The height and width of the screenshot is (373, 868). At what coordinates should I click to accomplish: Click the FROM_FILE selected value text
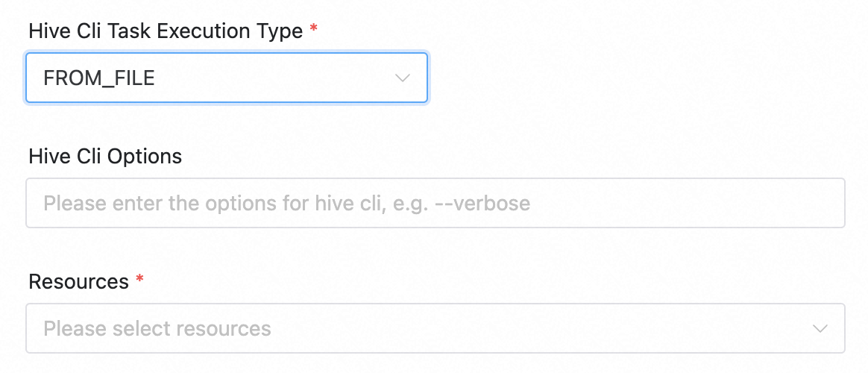[x=99, y=78]
